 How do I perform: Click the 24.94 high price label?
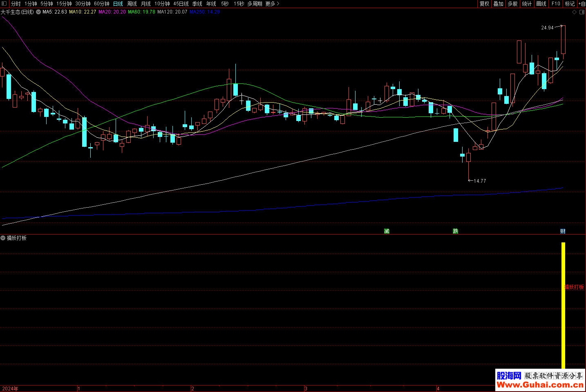547,28
